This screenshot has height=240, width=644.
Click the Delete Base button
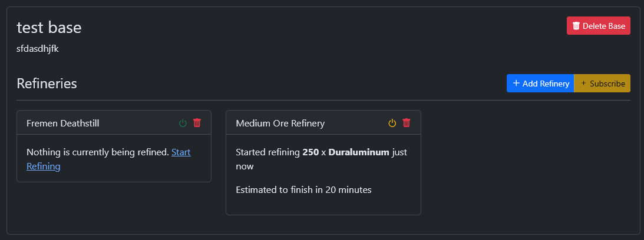pos(599,26)
